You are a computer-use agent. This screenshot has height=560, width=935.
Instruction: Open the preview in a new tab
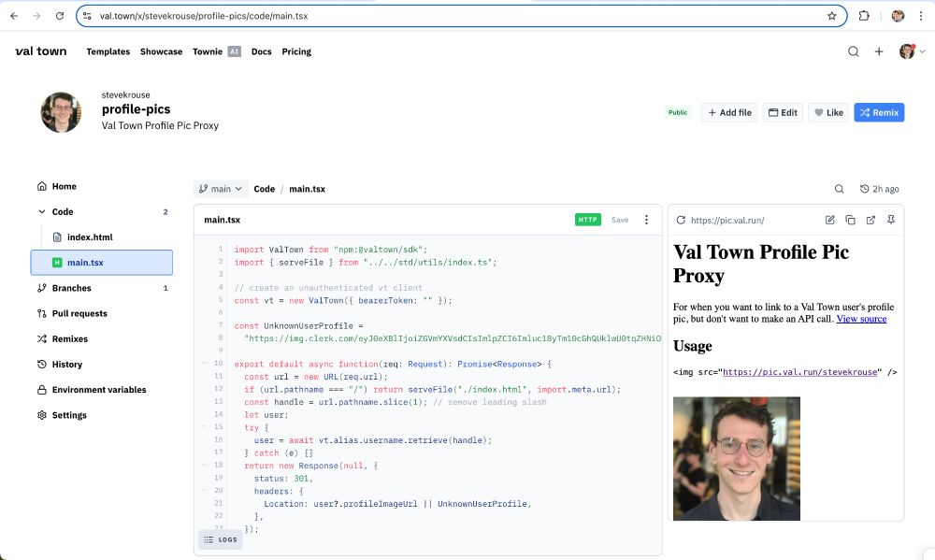coord(870,220)
